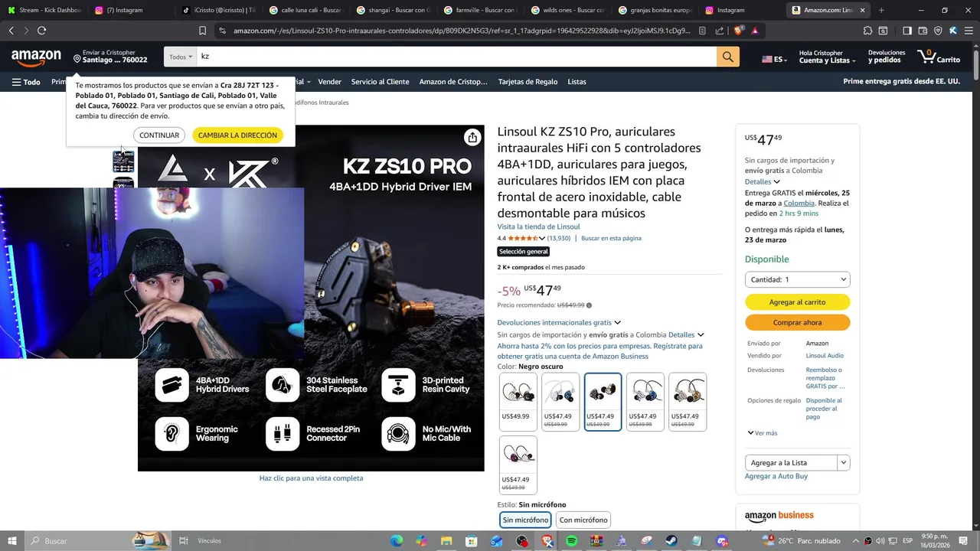
Task: Open the reader mode icon in address bar
Action: [x=703, y=31]
